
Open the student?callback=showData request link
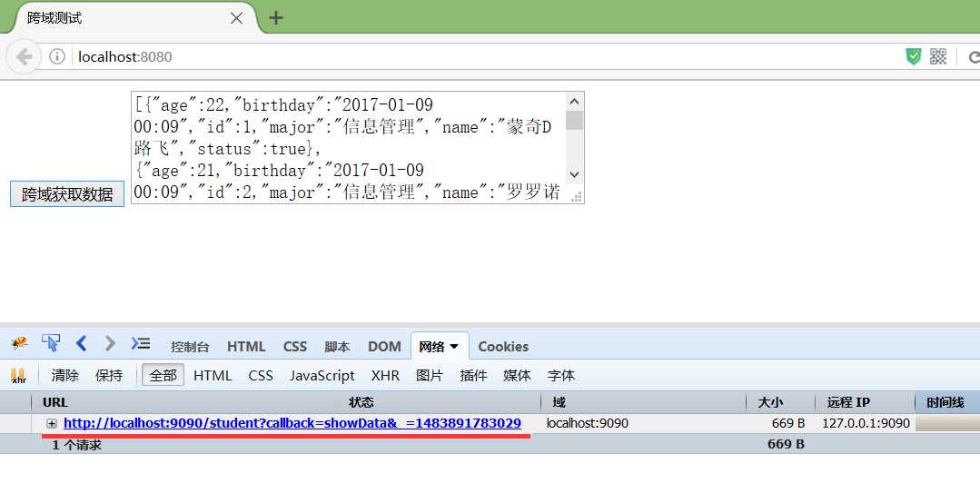click(292, 424)
